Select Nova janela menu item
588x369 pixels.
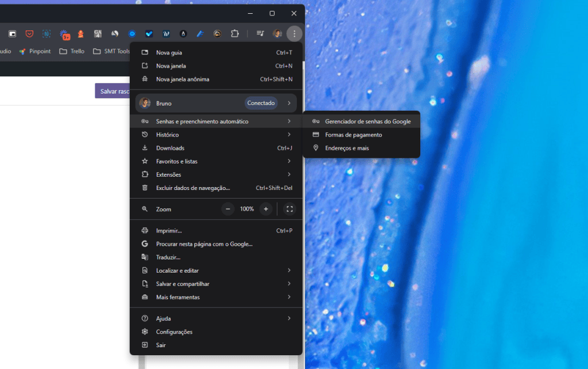[216, 66]
